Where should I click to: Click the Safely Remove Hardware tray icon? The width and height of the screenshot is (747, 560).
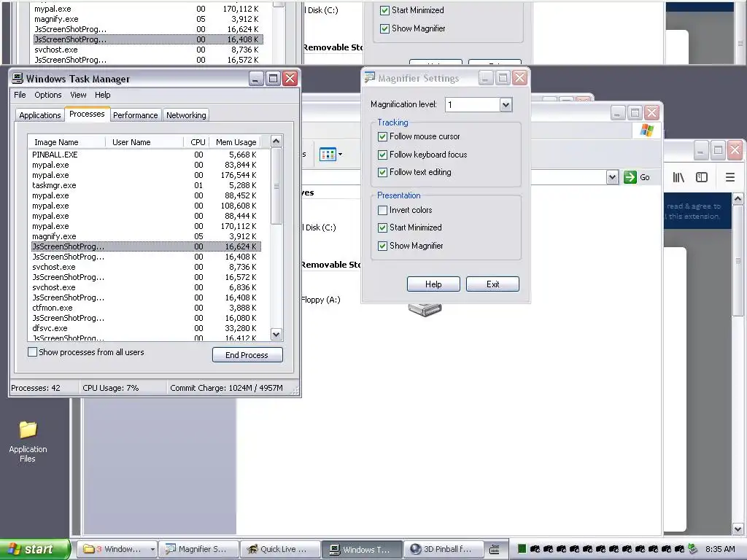[693, 549]
